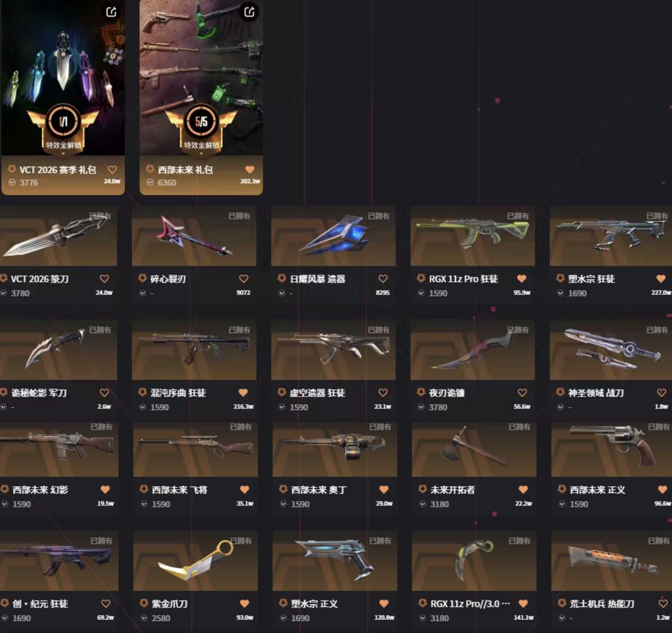Click heart icon next to 塑水宗 狂徒
672x633 pixels.
coord(661,279)
